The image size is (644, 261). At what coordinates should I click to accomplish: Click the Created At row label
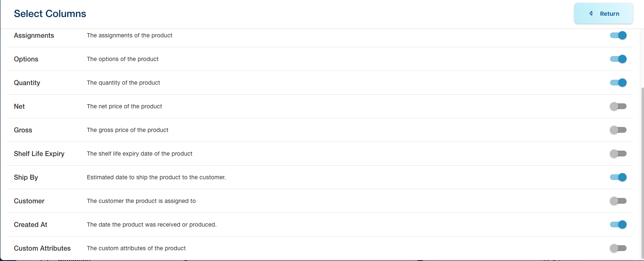31,225
